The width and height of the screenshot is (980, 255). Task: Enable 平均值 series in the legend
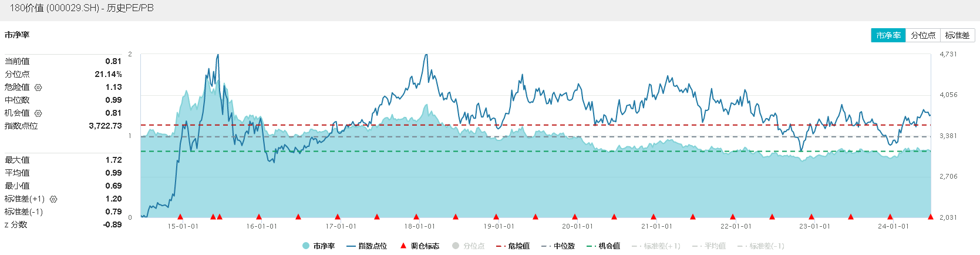[x=709, y=246]
